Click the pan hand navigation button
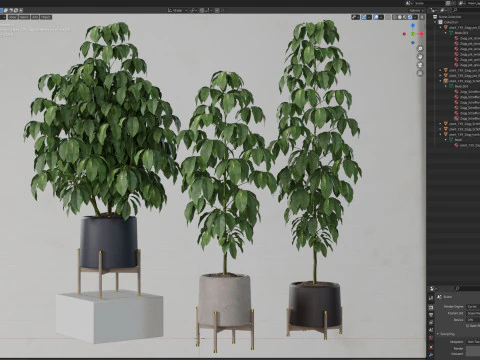 pos(420,57)
